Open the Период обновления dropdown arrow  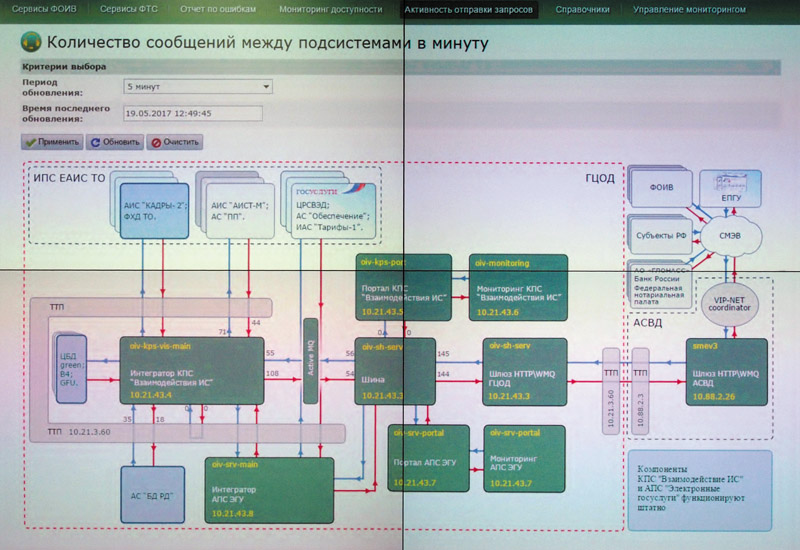[x=265, y=87]
